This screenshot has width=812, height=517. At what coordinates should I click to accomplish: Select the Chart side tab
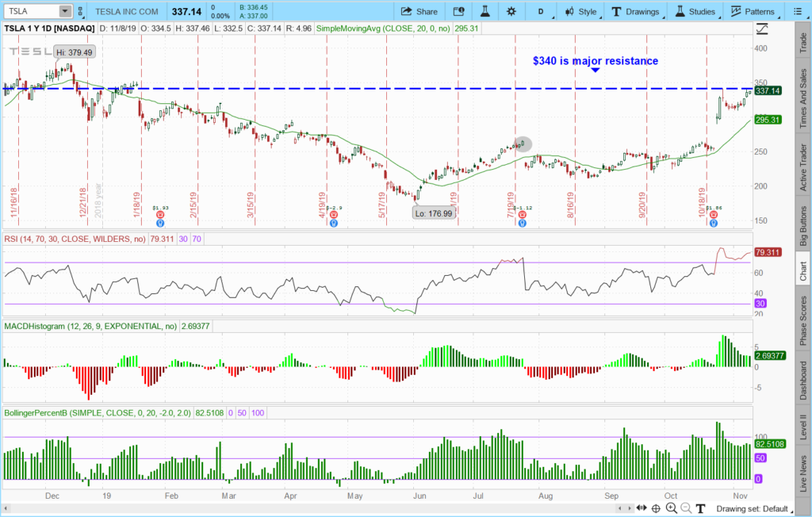[x=803, y=271]
